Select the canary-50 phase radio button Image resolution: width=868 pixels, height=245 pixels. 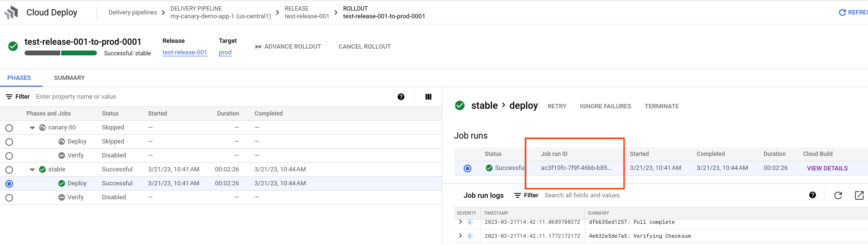9,128
